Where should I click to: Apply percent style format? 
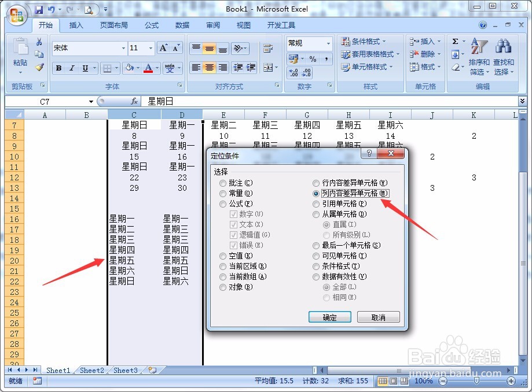[x=313, y=59]
